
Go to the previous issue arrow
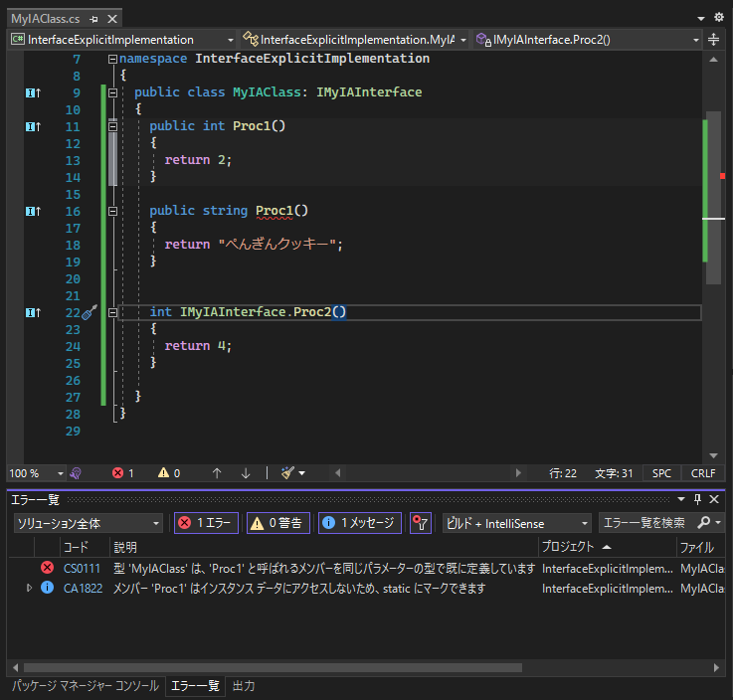[x=217, y=473]
